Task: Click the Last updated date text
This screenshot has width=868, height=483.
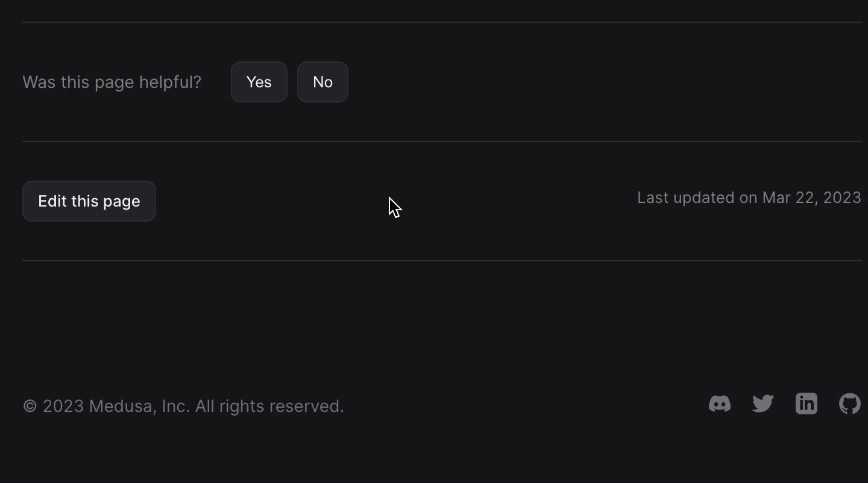Action: 749,198
